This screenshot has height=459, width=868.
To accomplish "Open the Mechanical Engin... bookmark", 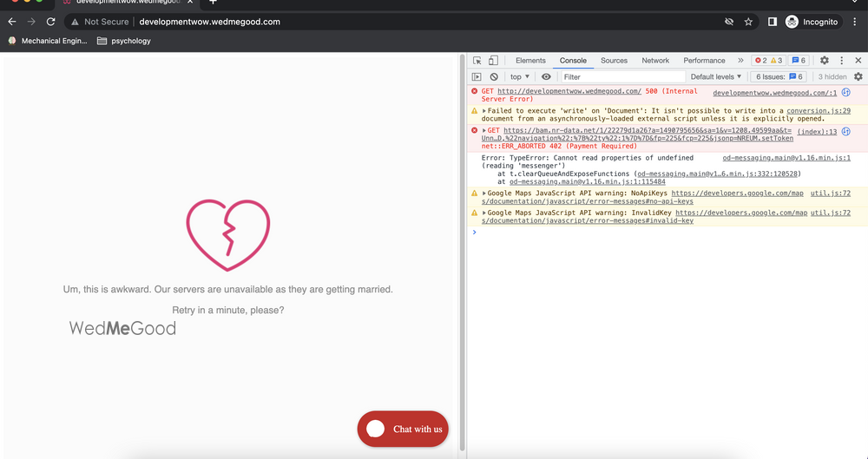I will pos(48,41).
